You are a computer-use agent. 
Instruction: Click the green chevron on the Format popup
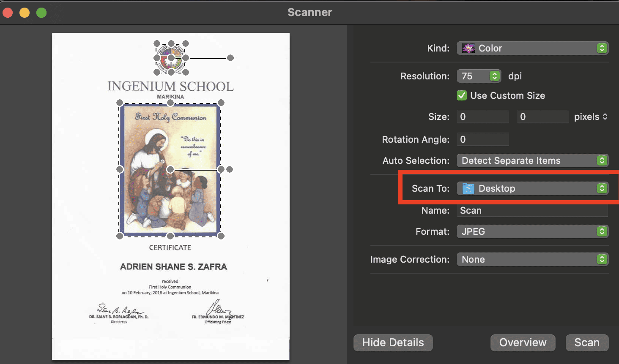click(602, 231)
